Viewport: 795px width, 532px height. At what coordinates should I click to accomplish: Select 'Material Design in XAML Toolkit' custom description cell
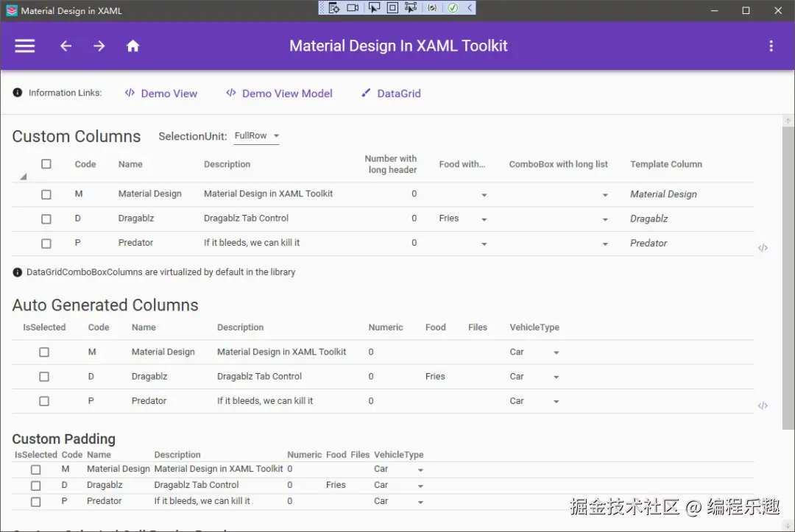[268, 194]
